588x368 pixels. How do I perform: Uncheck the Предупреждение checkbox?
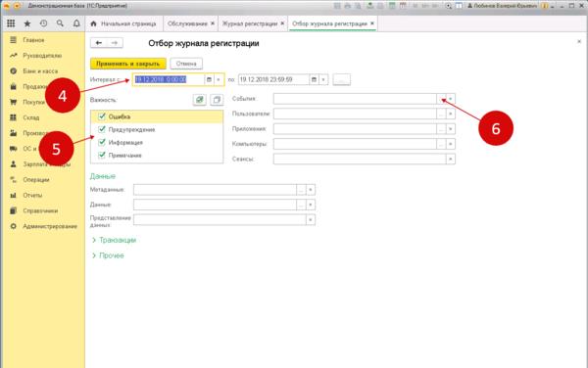click(x=102, y=129)
